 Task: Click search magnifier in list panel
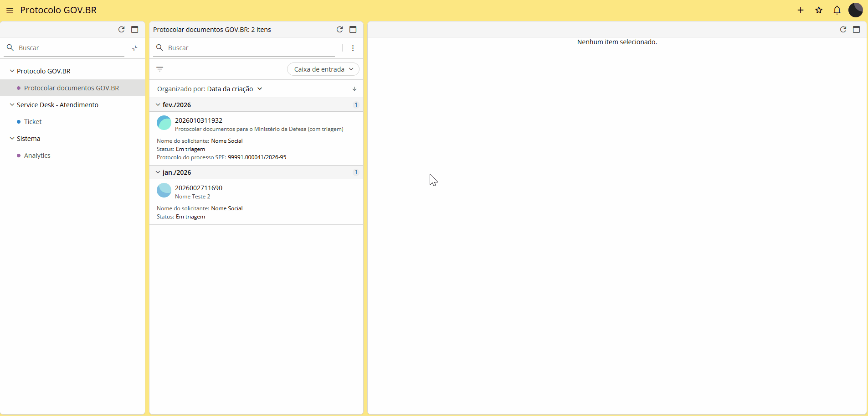[159, 47]
